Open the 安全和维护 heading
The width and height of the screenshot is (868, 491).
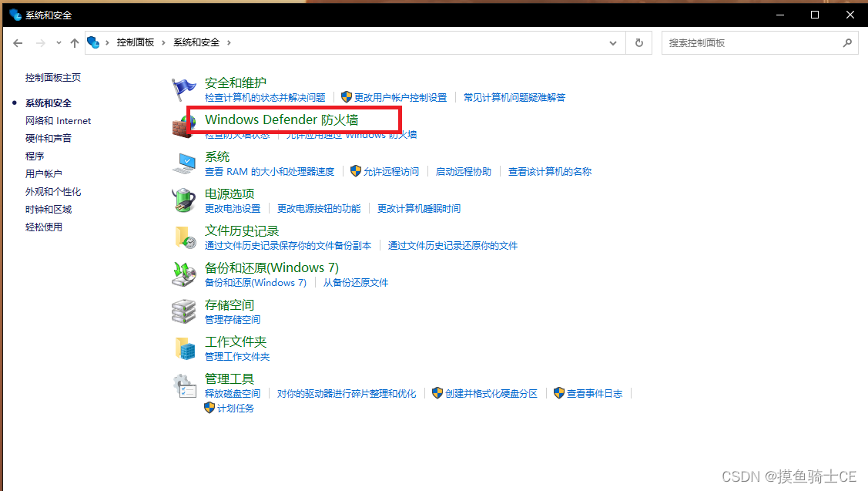pos(235,82)
